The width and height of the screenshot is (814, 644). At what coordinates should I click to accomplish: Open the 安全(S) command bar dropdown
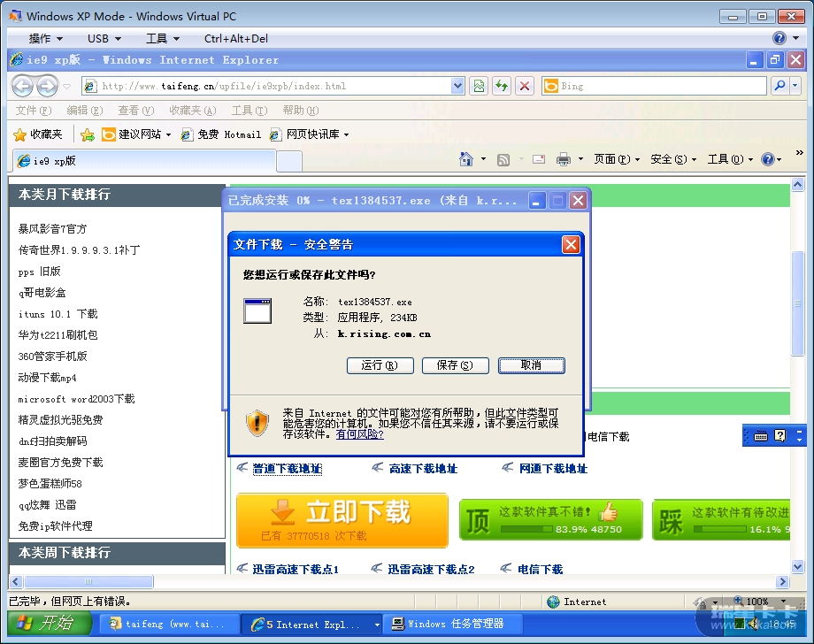[x=673, y=159]
